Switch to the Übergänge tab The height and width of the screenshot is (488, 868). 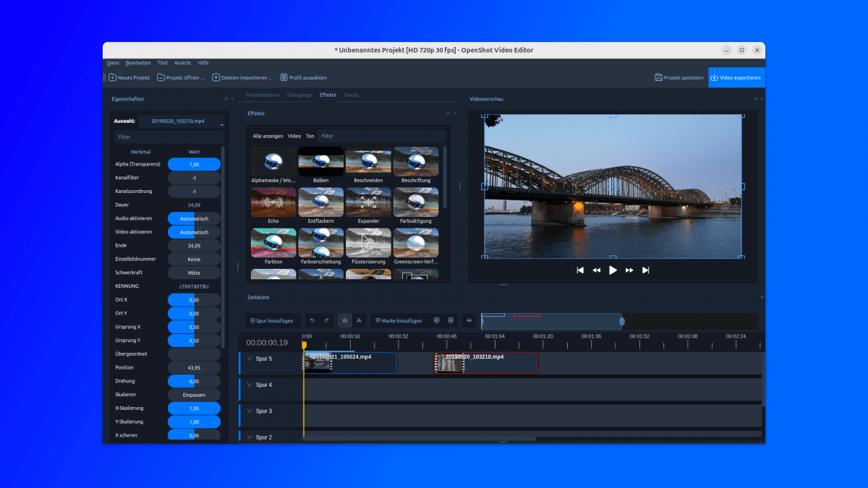click(x=299, y=95)
